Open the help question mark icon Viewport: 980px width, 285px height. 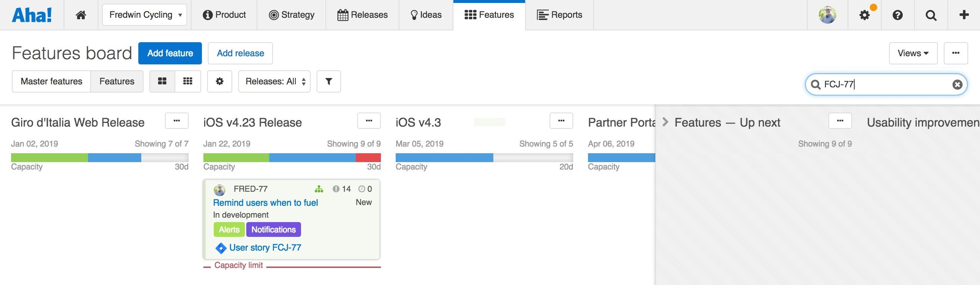(898, 15)
